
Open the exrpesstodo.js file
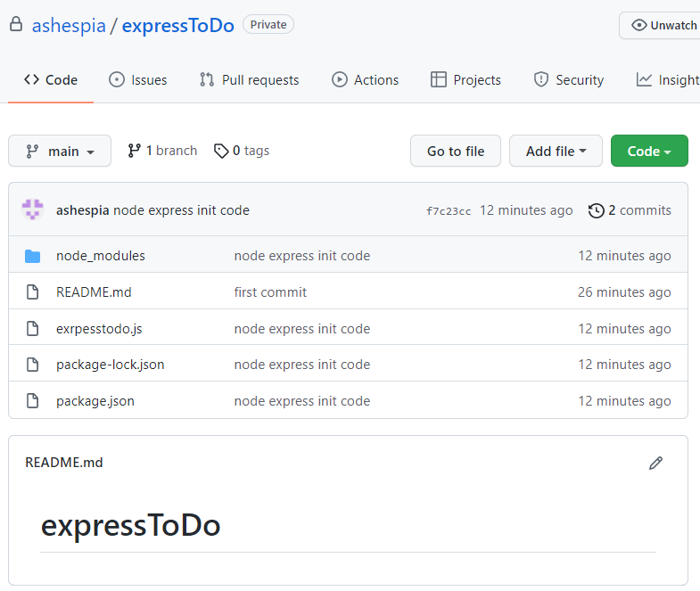pos(99,329)
